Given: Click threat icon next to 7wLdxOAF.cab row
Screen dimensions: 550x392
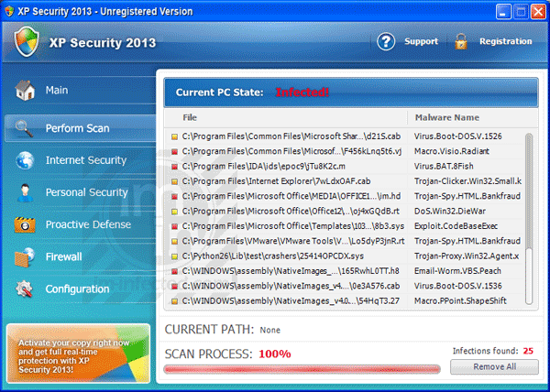Looking at the screenshot, I should click(x=174, y=182).
